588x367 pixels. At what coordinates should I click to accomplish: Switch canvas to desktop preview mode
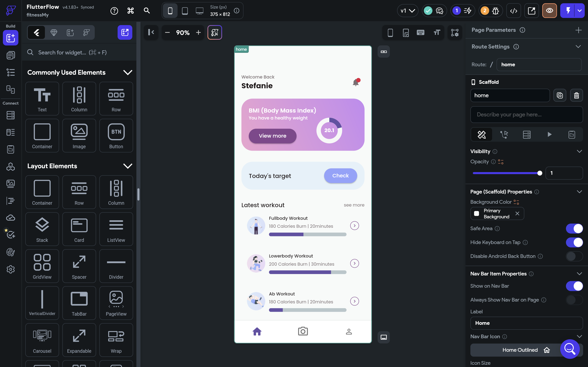click(200, 11)
